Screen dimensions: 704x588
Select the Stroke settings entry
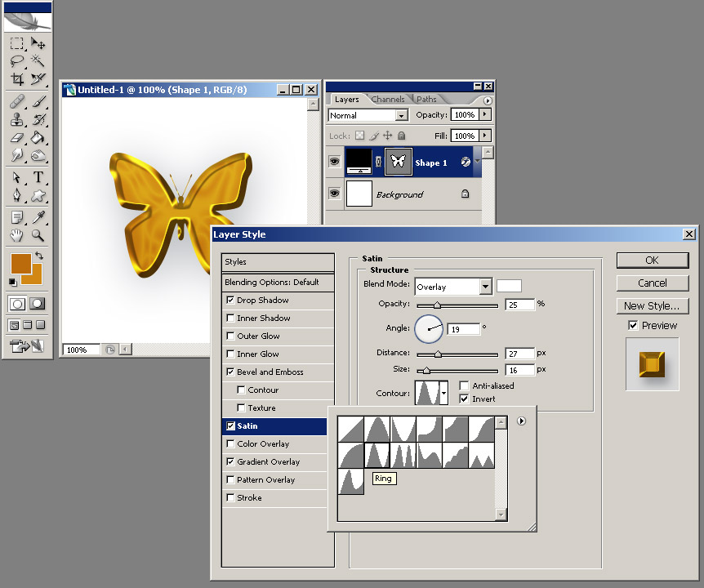pyautogui.click(x=249, y=497)
